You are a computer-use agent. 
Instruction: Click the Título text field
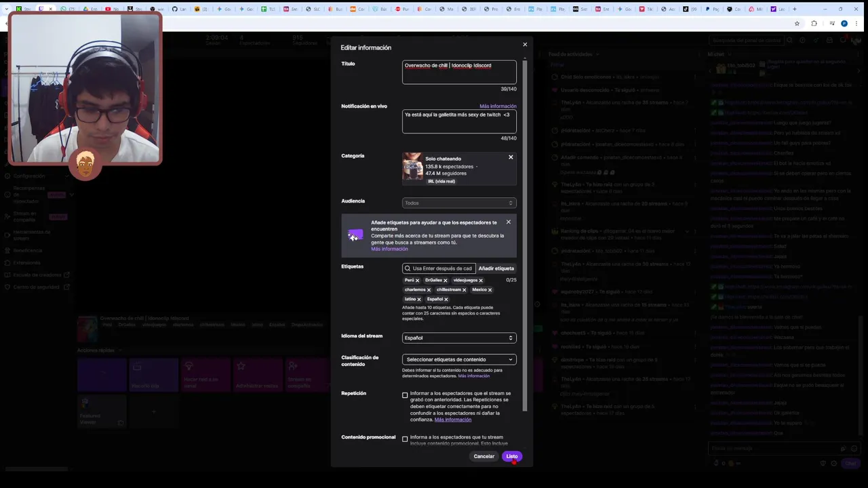[459, 73]
